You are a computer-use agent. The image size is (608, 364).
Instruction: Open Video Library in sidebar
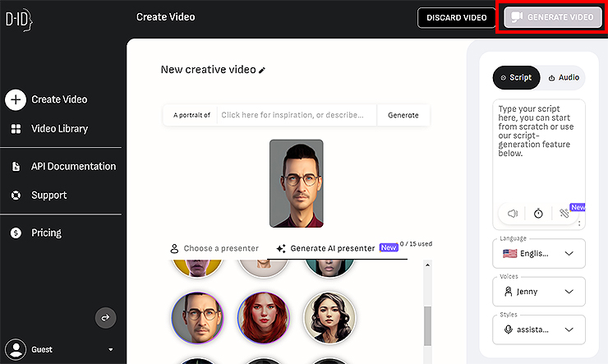pos(60,129)
